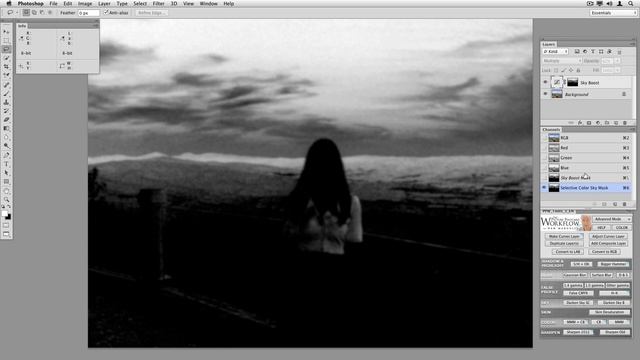This screenshot has width=640, height=360.
Task: Open the Select menu
Action: tap(140, 4)
